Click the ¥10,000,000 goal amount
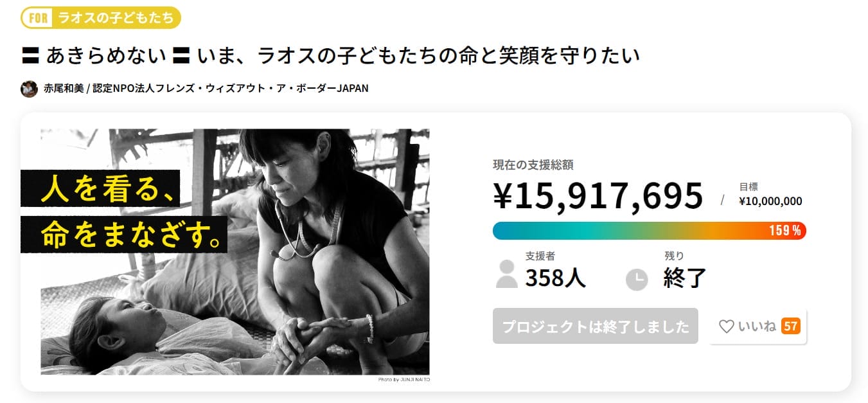868x403 pixels. [770, 201]
